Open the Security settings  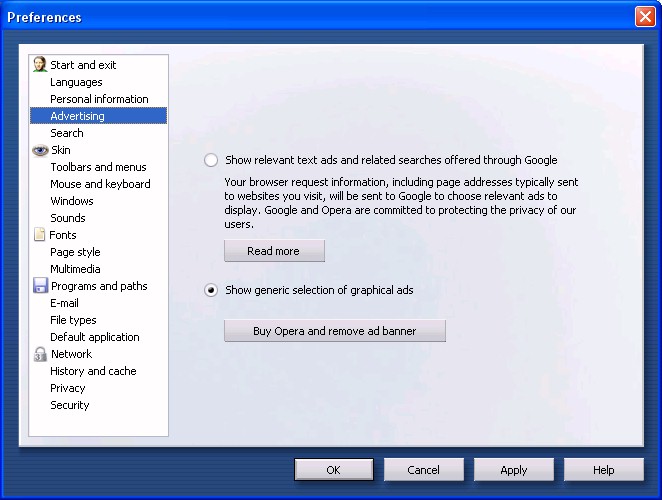(x=70, y=405)
